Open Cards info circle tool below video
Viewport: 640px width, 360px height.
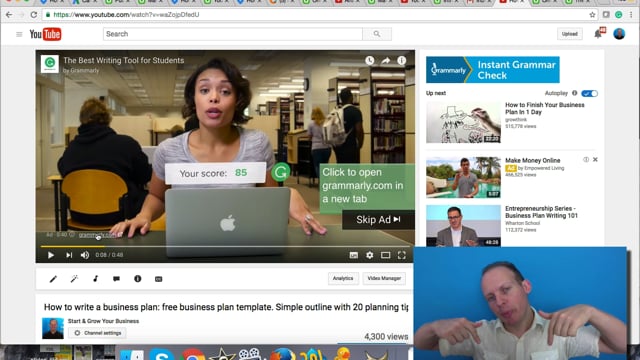[138, 279]
